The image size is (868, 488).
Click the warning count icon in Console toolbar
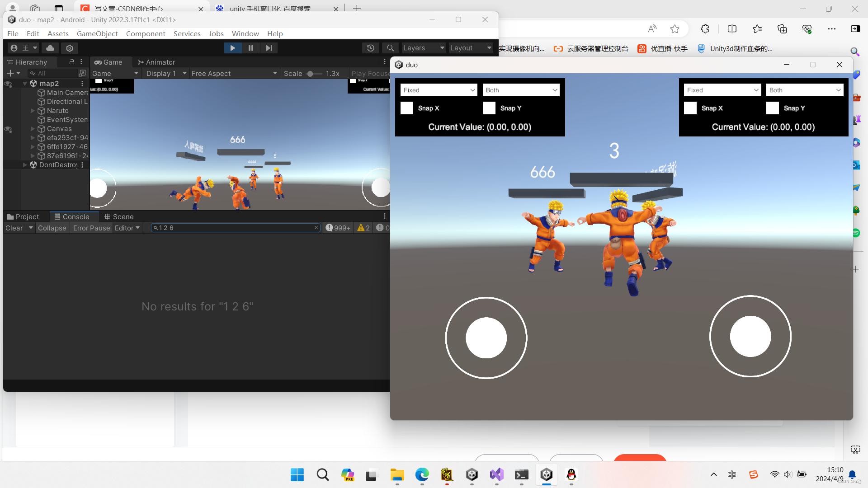click(362, 228)
